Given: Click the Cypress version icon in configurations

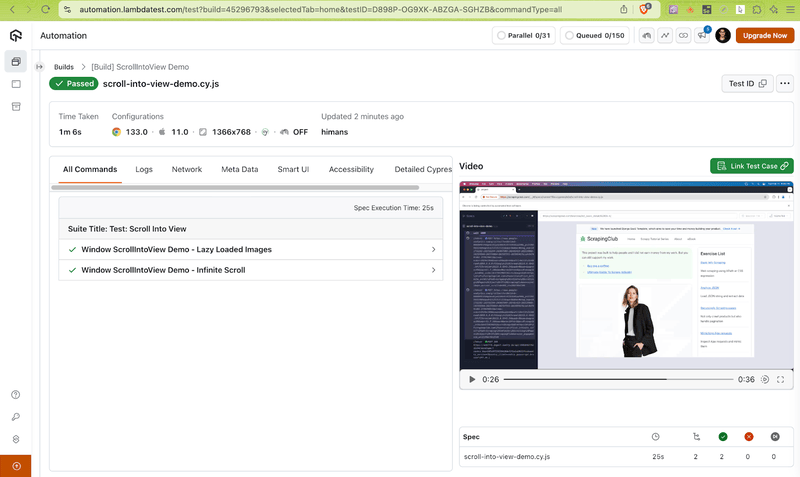Looking at the screenshot, I should click(x=265, y=132).
